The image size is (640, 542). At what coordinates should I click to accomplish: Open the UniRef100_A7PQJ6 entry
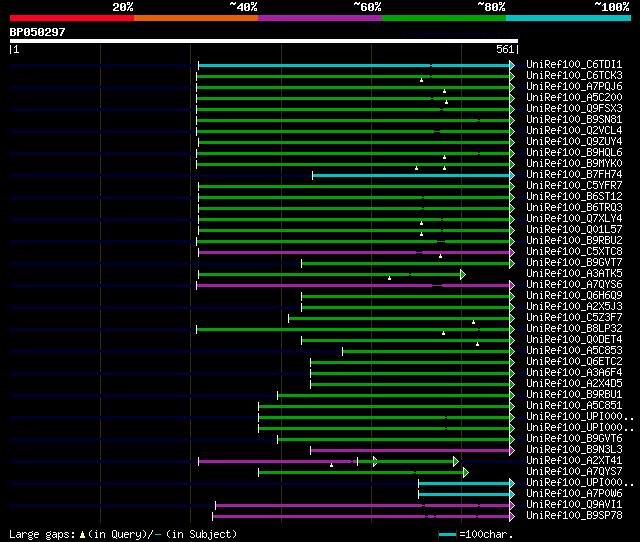coord(574,87)
